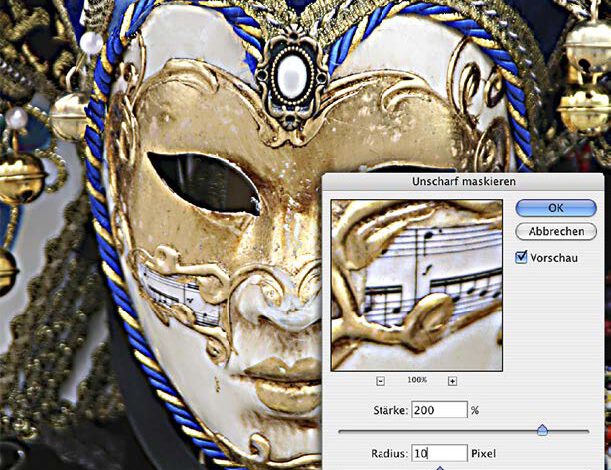This screenshot has height=470, width=611.
Task: Toggle the Vorschau preview checkbox
Action: (x=521, y=258)
